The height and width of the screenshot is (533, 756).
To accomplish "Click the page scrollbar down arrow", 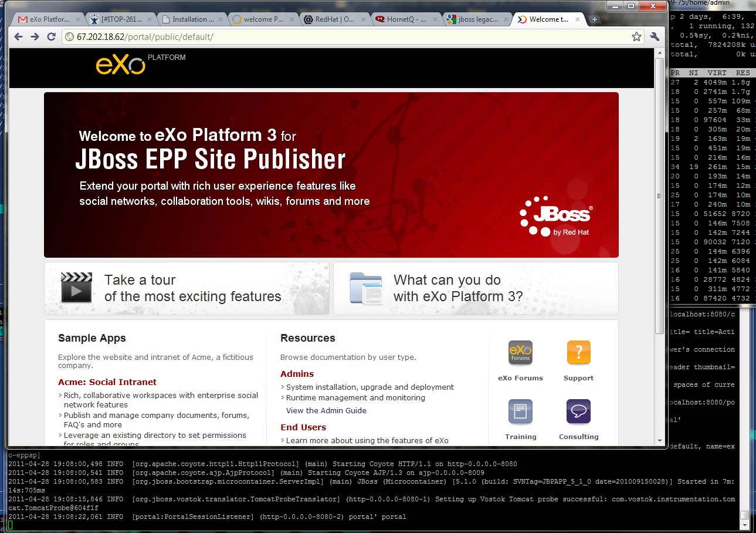I will (660, 440).
